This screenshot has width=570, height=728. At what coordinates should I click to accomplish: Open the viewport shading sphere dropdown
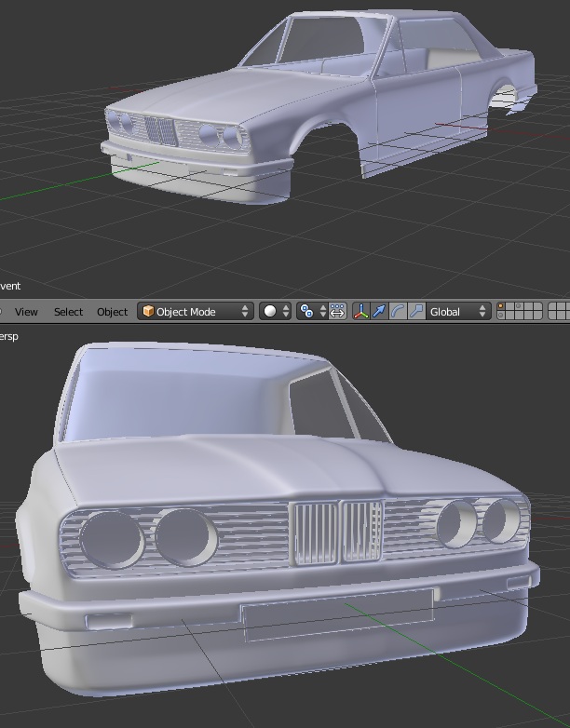click(x=275, y=311)
